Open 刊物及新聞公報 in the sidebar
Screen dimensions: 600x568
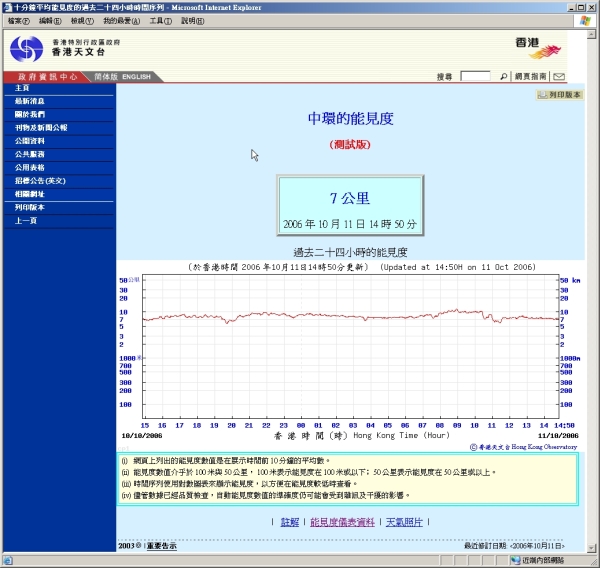[41, 127]
